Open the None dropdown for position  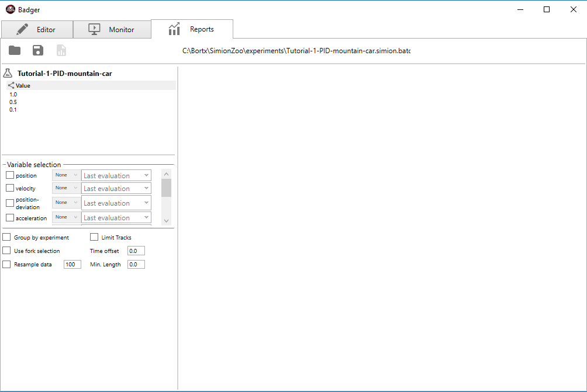coord(66,175)
